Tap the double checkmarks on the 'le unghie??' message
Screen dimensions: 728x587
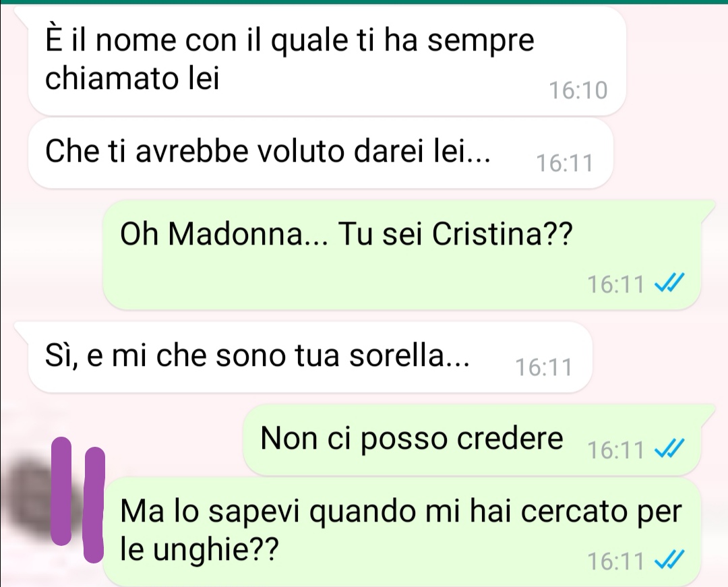pyautogui.click(x=669, y=561)
